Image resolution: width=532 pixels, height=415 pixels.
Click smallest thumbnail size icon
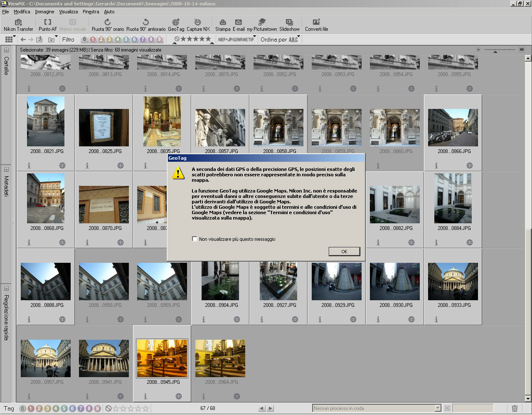tap(478, 50)
